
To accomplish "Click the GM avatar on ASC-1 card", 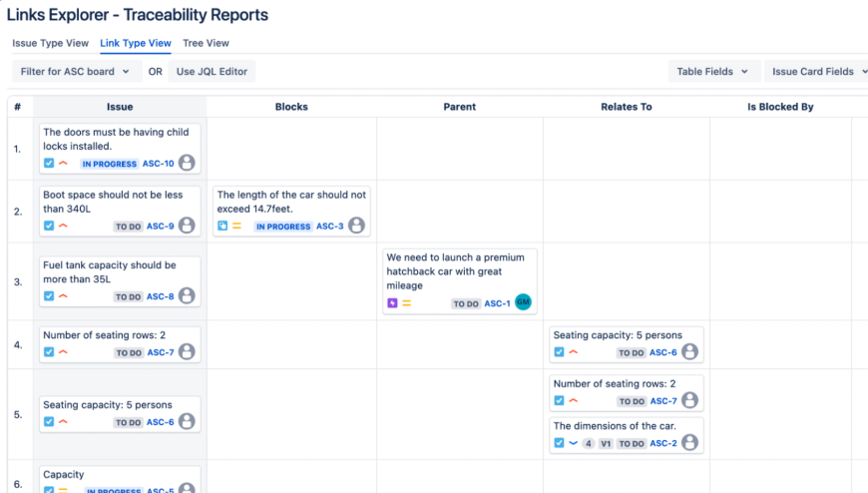I will click(523, 302).
